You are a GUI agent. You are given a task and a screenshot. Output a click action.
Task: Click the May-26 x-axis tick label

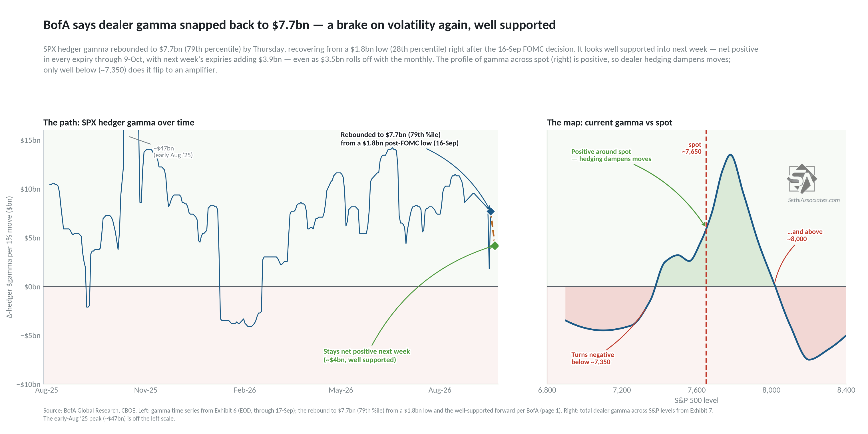point(341,390)
